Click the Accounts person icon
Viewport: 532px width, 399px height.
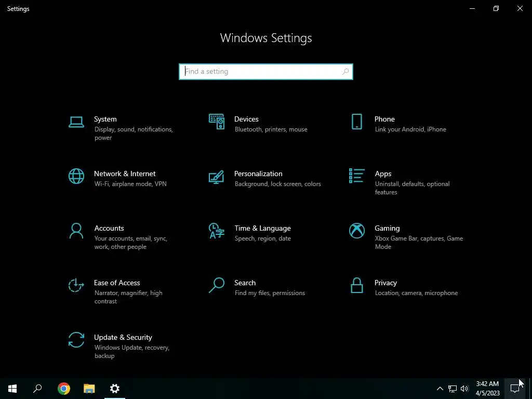click(76, 231)
